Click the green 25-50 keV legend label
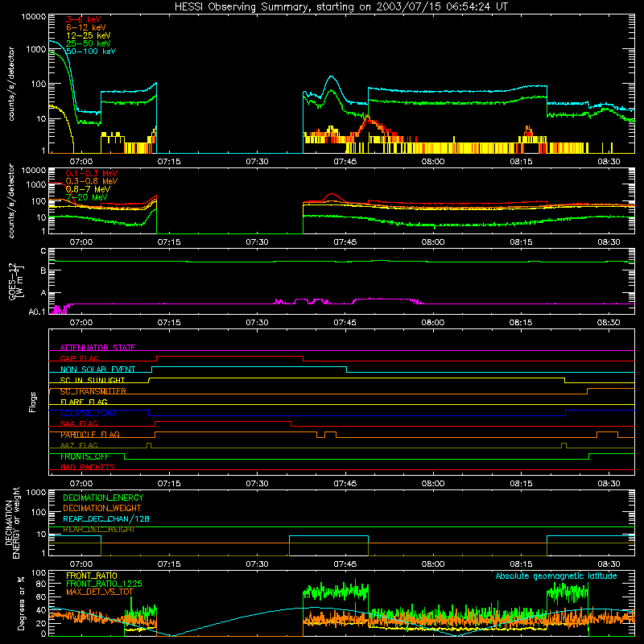The height and width of the screenshot is (644, 644). tap(88, 43)
